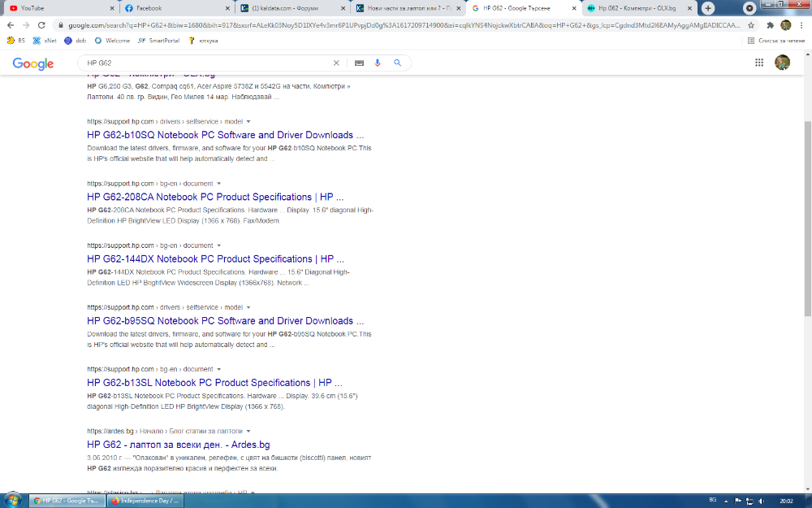Open the BS bookmark
812x508 pixels.
click(15, 41)
